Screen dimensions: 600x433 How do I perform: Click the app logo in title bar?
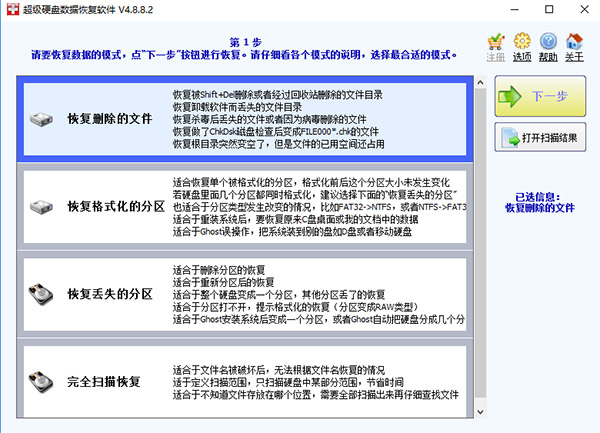[13, 9]
